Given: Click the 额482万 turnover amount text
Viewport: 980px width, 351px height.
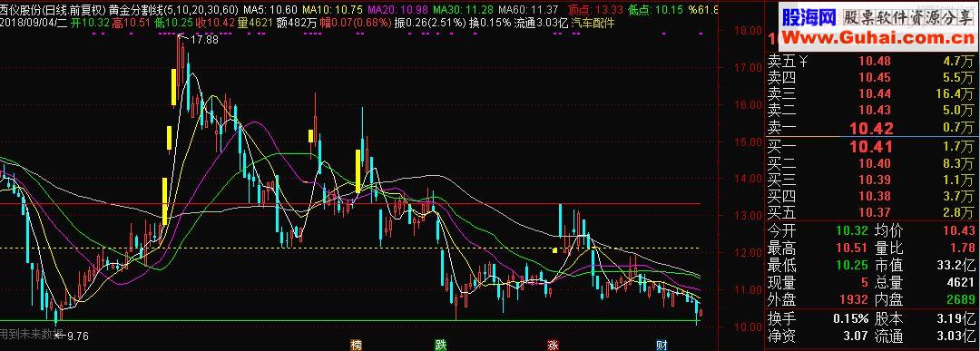Looking at the screenshot, I should [296, 23].
